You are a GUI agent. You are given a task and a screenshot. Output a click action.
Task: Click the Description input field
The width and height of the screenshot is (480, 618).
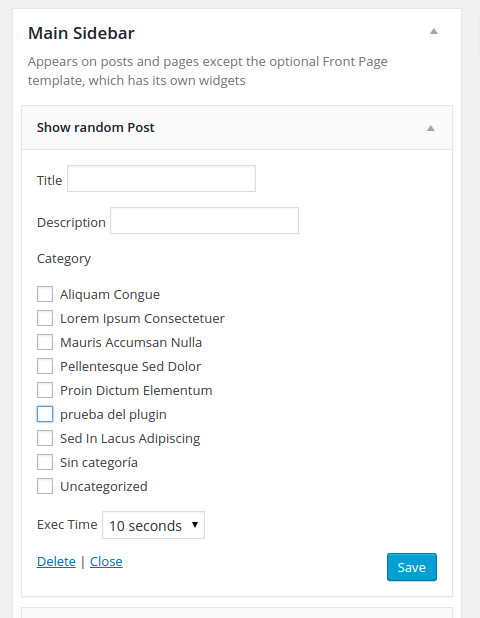pyautogui.click(x=205, y=220)
